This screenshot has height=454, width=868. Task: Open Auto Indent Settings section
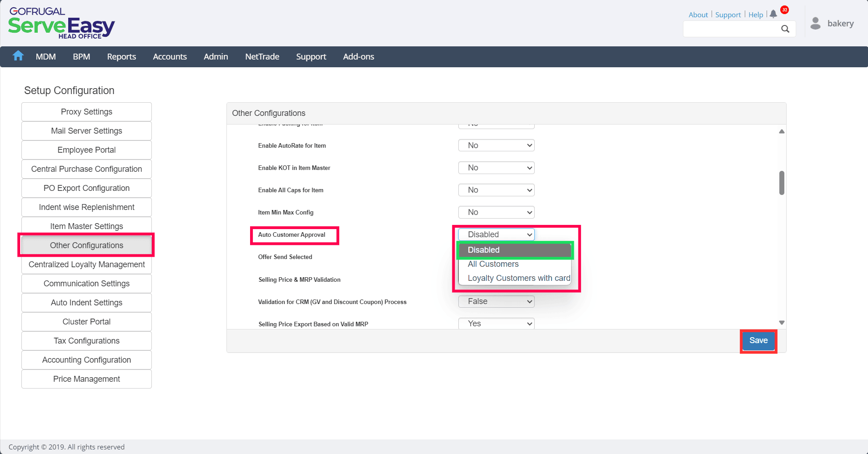[86, 303]
